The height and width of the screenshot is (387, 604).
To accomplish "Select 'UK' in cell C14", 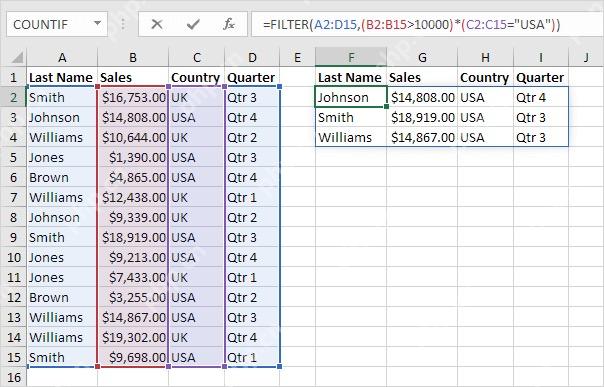I will pyautogui.click(x=197, y=337).
